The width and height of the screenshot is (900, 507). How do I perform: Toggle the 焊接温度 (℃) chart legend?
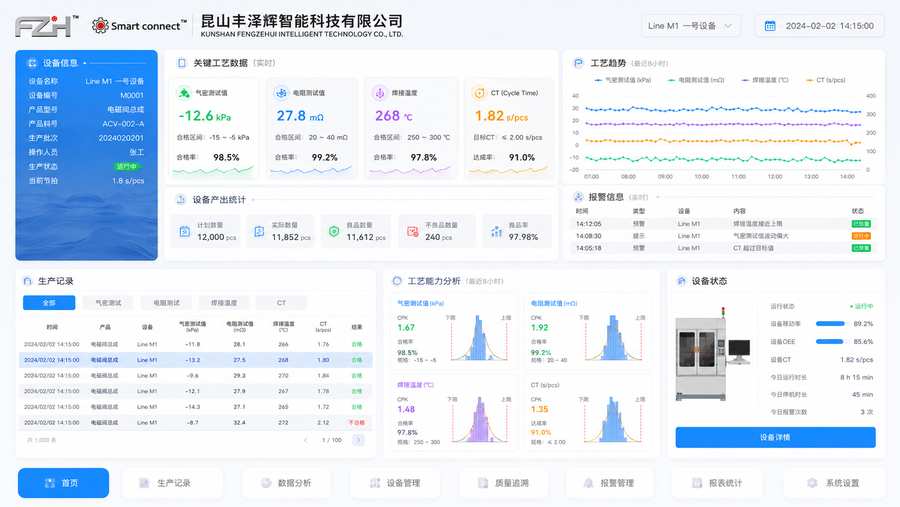[765, 80]
